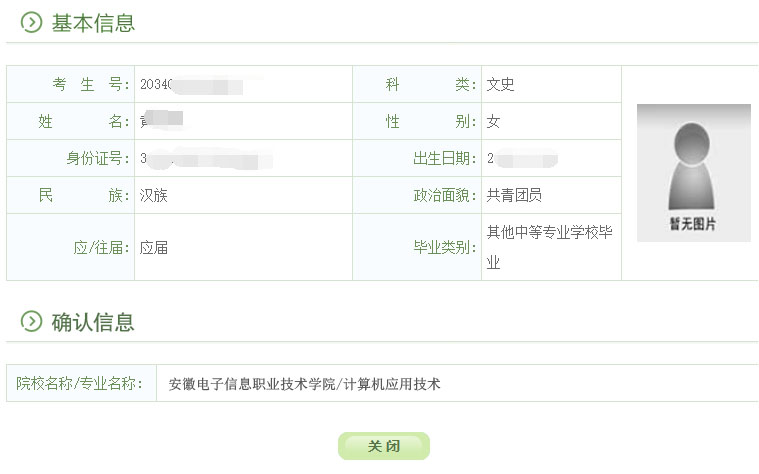This screenshot has height=474, width=759.
Task: Click the 女 gender value
Action: [x=493, y=122]
